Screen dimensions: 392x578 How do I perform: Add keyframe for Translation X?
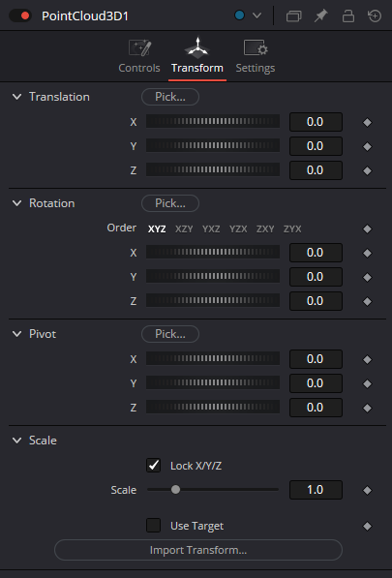pyautogui.click(x=367, y=122)
